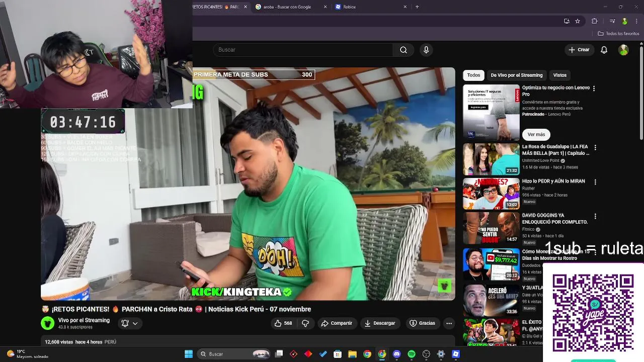Open Chrome three-dot menu
This screenshot has height=362, width=644.
click(x=636, y=21)
